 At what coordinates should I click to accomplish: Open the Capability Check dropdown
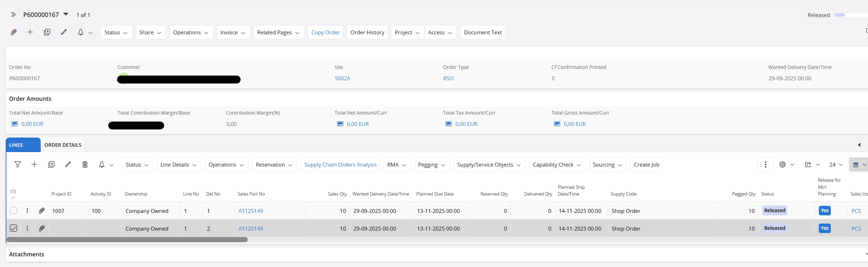point(557,164)
